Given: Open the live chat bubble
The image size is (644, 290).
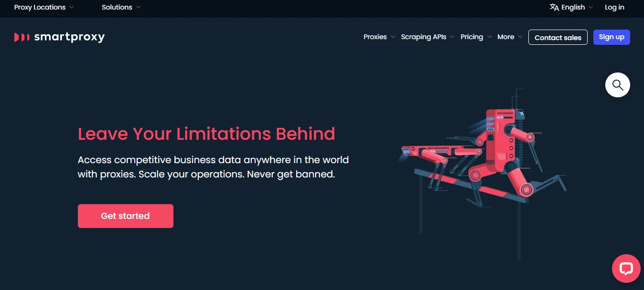Looking at the screenshot, I should click(x=626, y=269).
